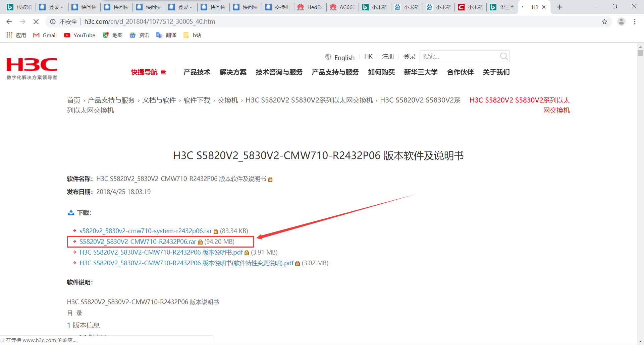The width and height of the screenshot is (644, 345).
Task: Click the address bar URL
Action: click(x=150, y=21)
